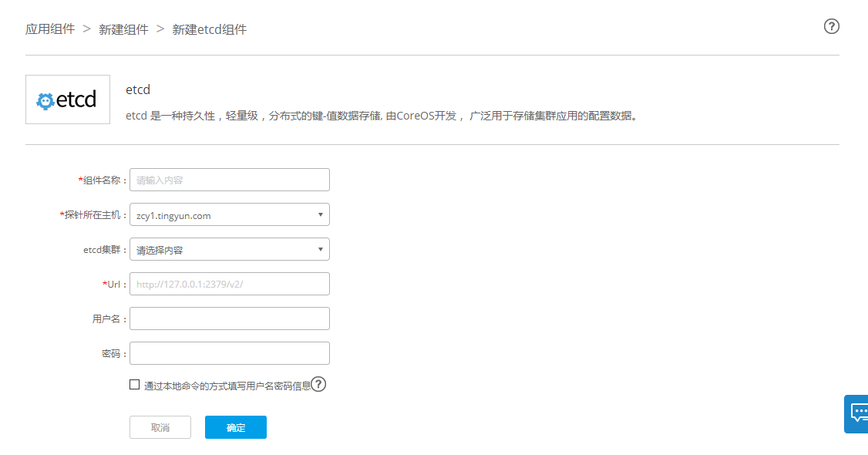
Task: Open the 探针所在主机 host dropdown
Action: point(230,214)
